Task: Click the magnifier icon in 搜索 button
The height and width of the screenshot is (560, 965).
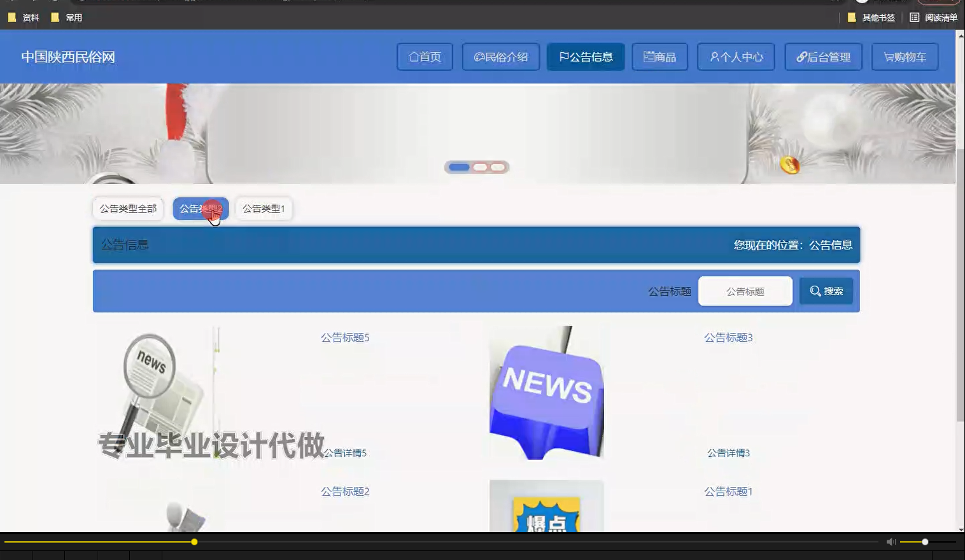Action: 815,291
